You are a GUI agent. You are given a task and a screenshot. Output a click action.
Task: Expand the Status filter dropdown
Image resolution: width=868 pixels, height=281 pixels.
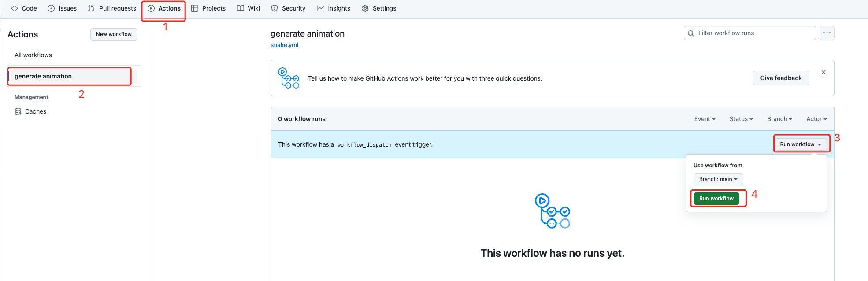(741, 119)
